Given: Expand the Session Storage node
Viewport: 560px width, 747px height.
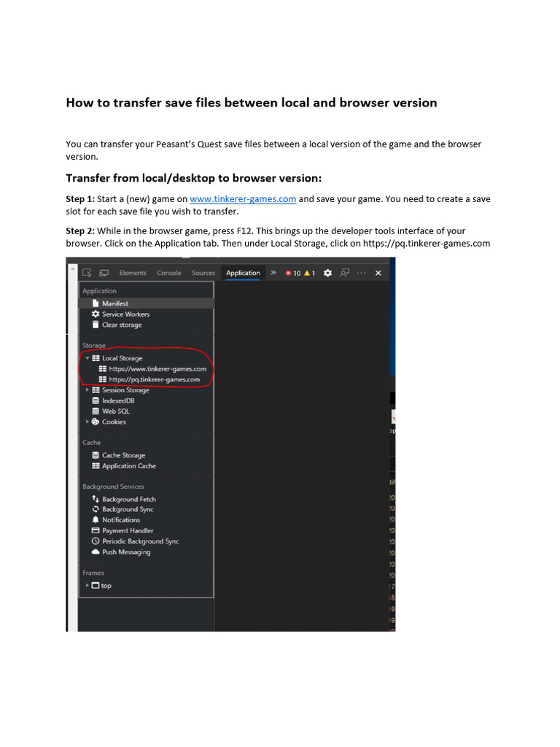Looking at the screenshot, I should (x=87, y=390).
